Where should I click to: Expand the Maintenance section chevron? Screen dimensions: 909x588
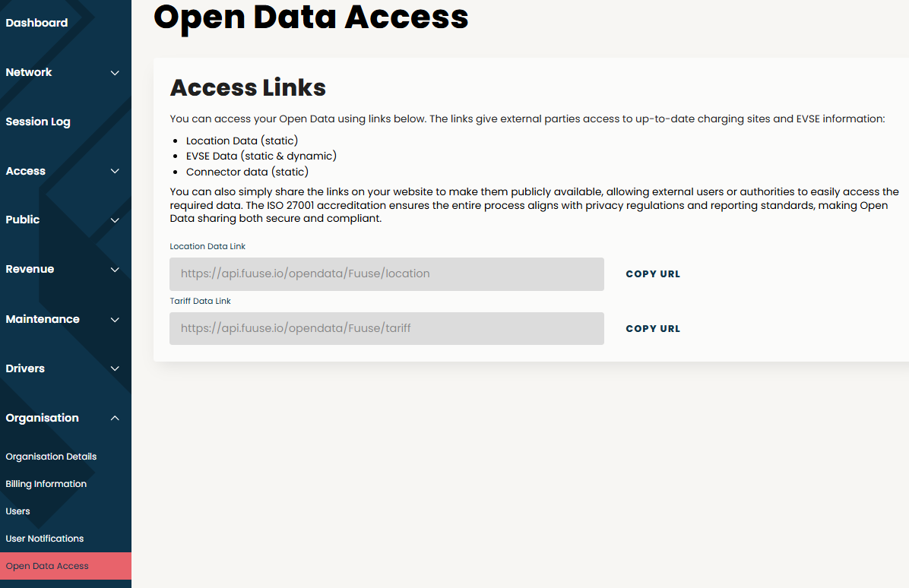click(115, 319)
